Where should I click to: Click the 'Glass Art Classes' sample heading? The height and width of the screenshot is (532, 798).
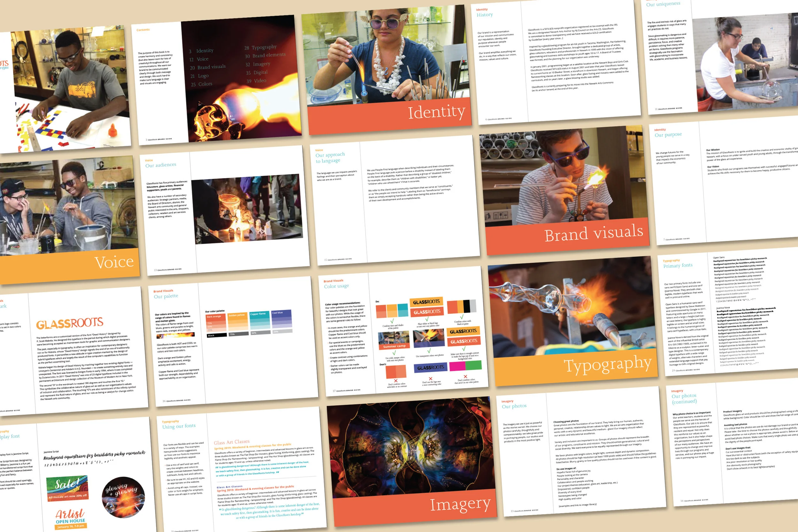point(231,442)
